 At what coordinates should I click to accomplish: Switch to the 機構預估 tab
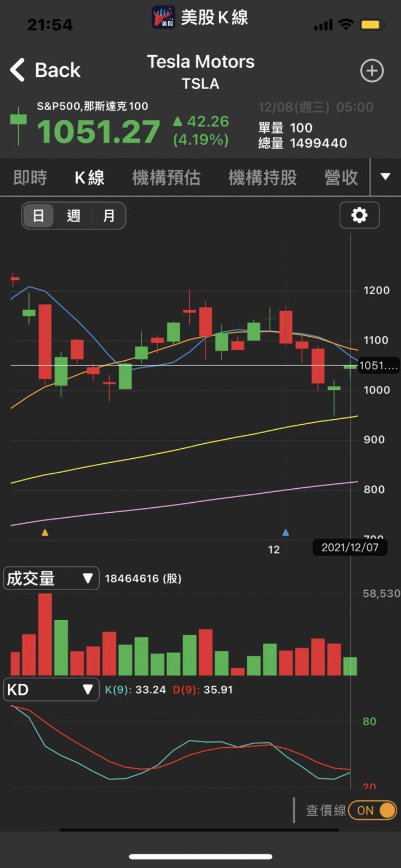click(166, 178)
